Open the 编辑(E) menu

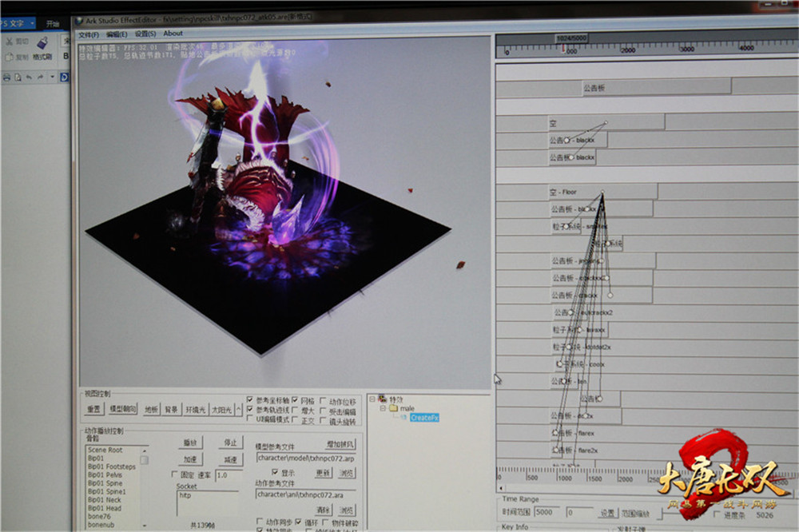[x=117, y=34]
